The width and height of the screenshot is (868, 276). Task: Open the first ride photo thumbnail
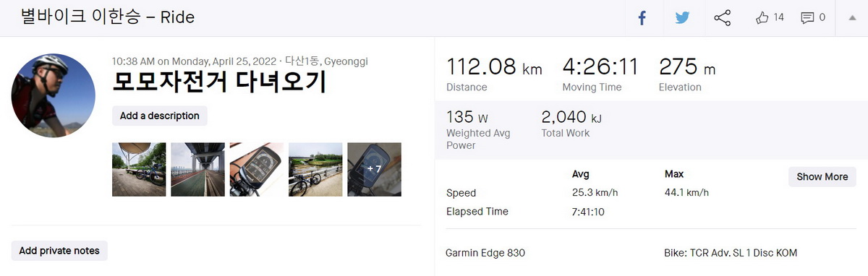click(139, 169)
